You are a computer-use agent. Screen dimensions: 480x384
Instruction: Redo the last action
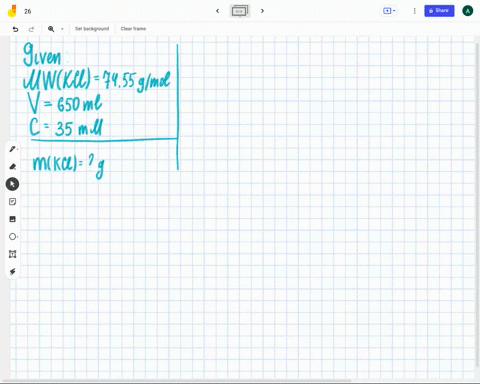pyautogui.click(x=31, y=29)
